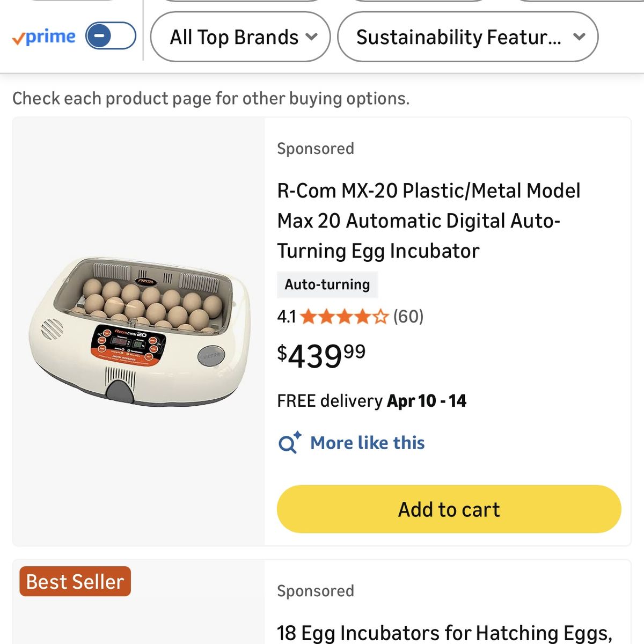Image resolution: width=644 pixels, height=644 pixels.
Task: Click the buying options notice text
Action: 211,99
